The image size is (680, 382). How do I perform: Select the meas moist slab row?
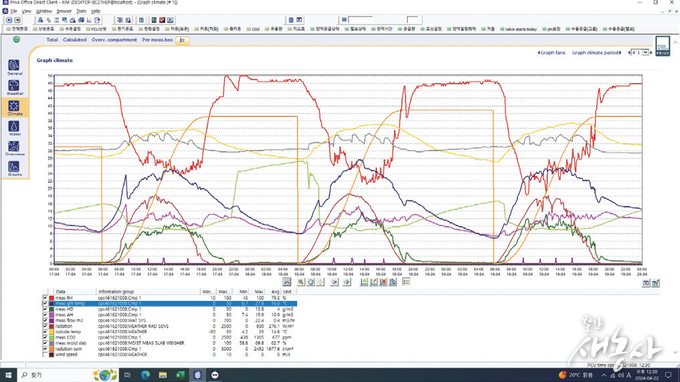[170, 343]
